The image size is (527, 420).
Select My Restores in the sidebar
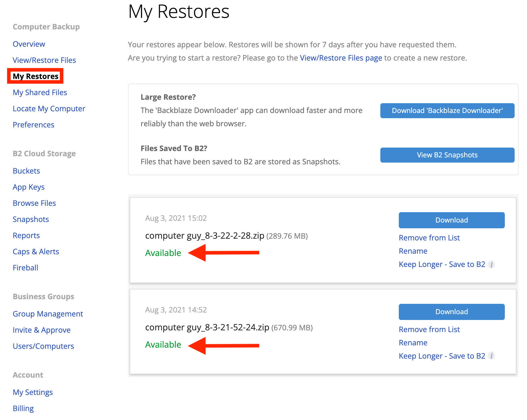pos(35,76)
